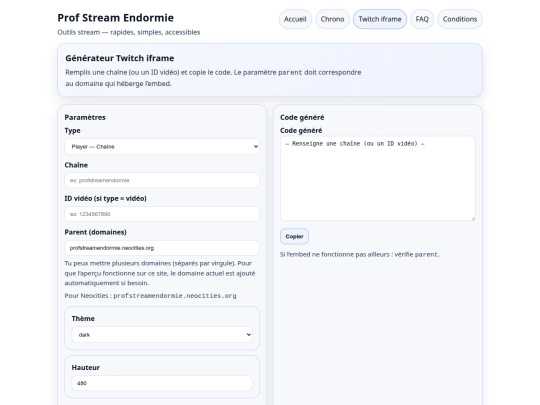Viewport: 540px width, 405px height.
Task: Grab the textarea resize handle corner
Action: [x=473, y=218]
